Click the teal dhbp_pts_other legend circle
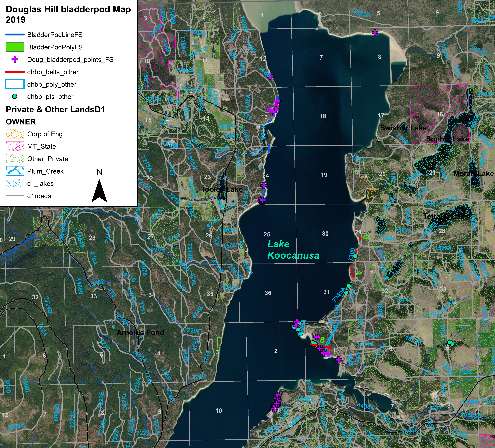The image size is (495, 448). point(15,96)
